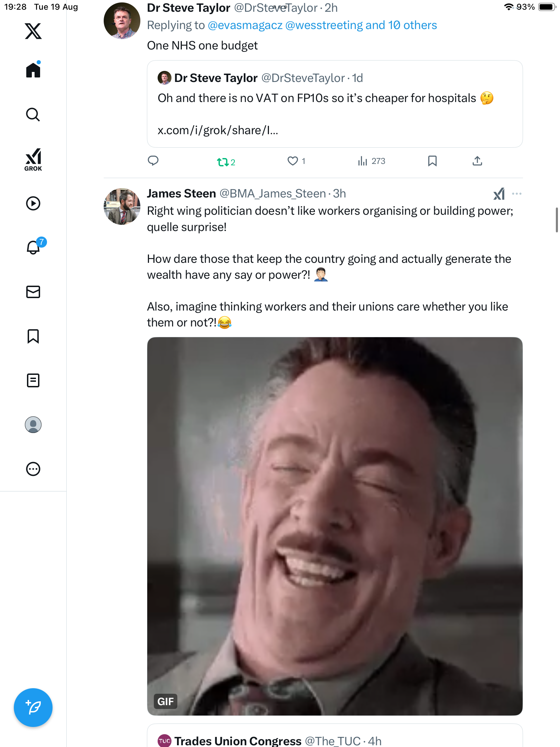The width and height of the screenshot is (560, 747).
Task: Open the Video tab play icon
Action: [33, 203]
